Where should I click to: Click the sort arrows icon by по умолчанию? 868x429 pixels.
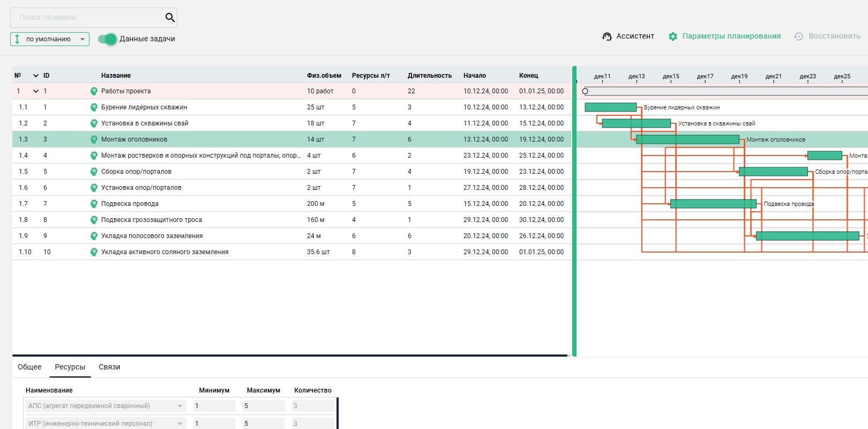point(17,39)
